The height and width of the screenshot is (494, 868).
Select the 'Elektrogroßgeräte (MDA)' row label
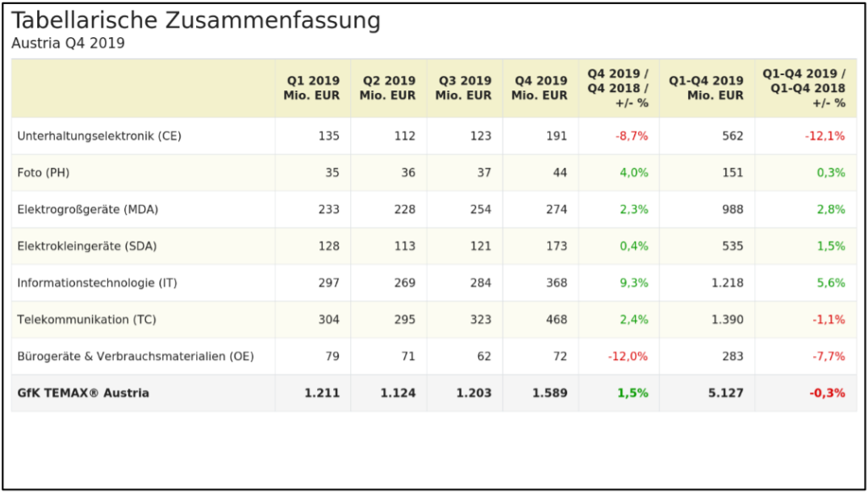(88, 210)
